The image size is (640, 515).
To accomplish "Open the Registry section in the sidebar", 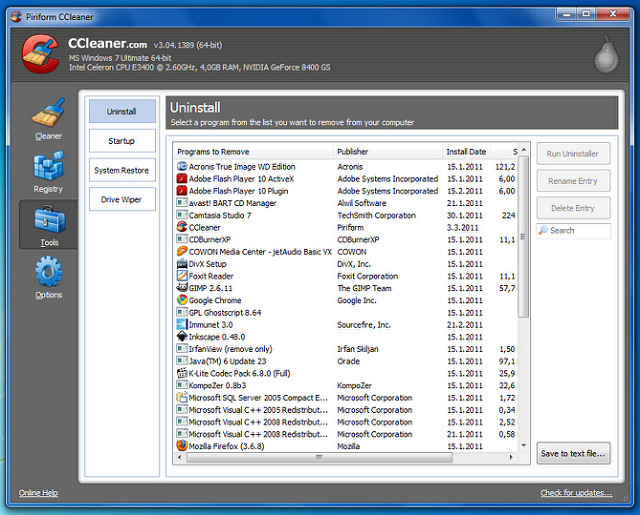I will click(48, 172).
